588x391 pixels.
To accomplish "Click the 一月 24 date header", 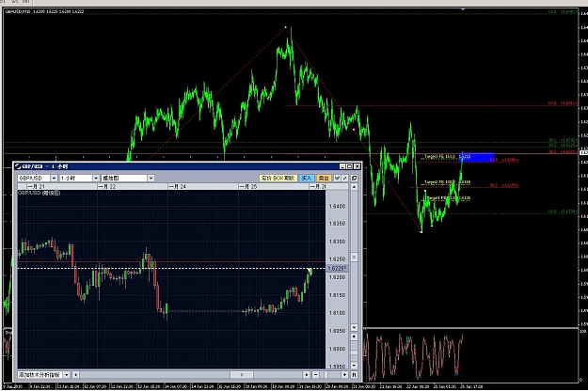I will pyautogui.click(x=177, y=186).
